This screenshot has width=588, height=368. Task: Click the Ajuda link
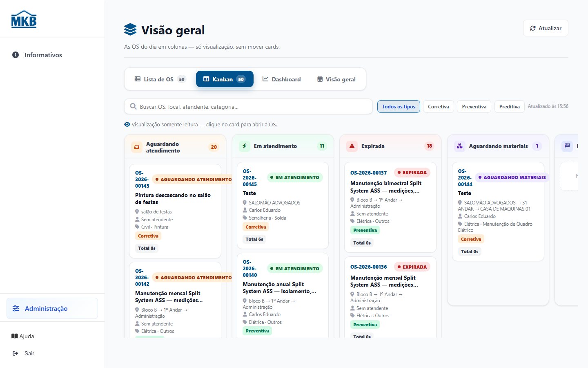click(23, 336)
